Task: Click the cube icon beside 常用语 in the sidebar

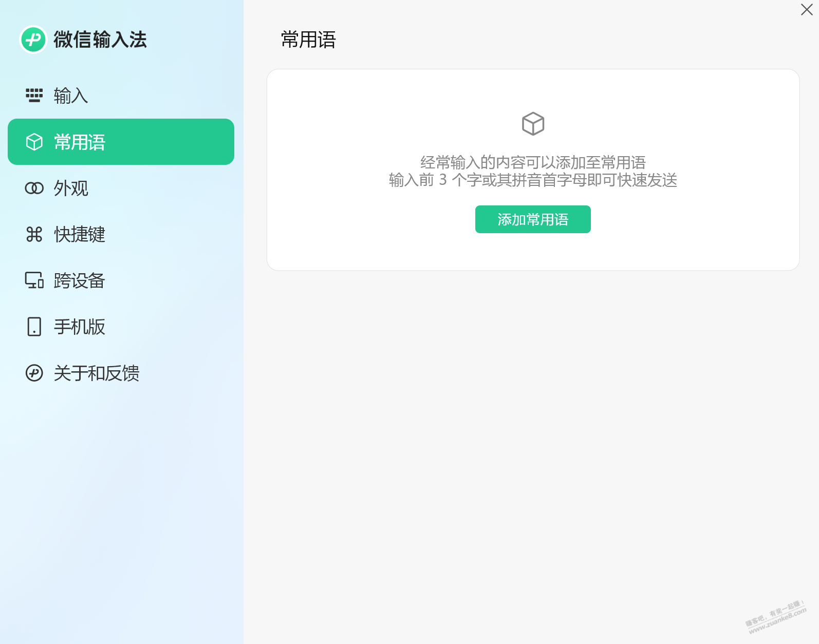Action: coord(34,142)
